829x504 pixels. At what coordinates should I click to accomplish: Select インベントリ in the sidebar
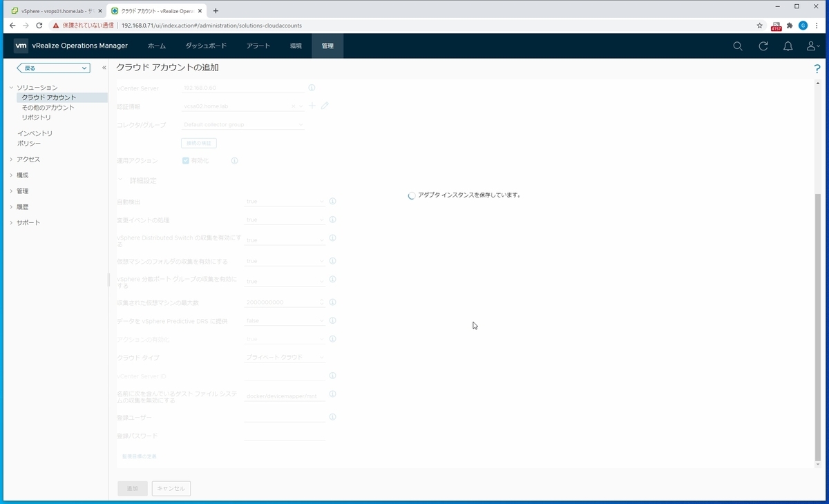pyautogui.click(x=35, y=133)
